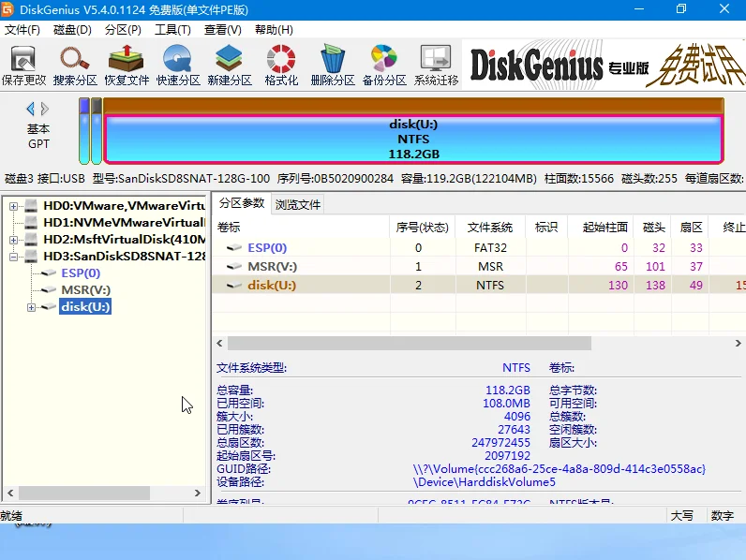Select the Format (格式化) toolbar icon
Screen dimensions: 746x560
coord(281,66)
